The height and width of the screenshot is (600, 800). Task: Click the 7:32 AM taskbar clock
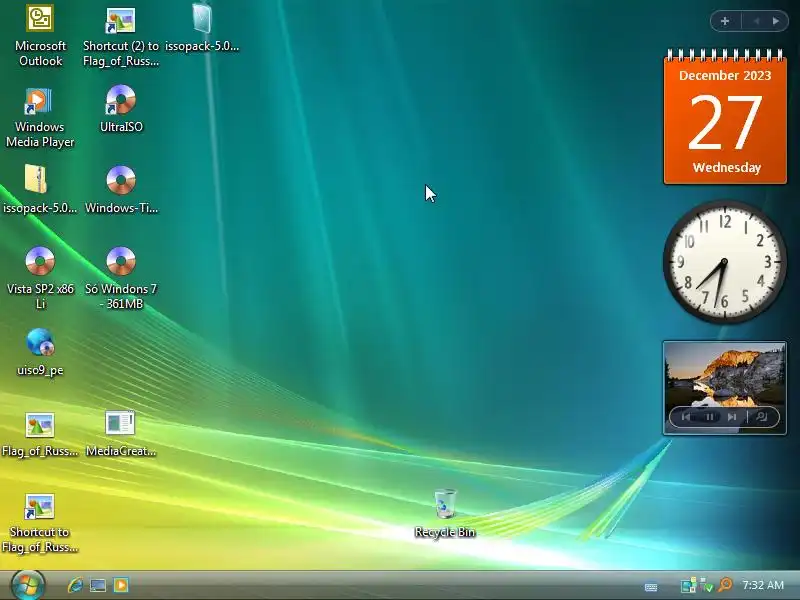point(763,585)
